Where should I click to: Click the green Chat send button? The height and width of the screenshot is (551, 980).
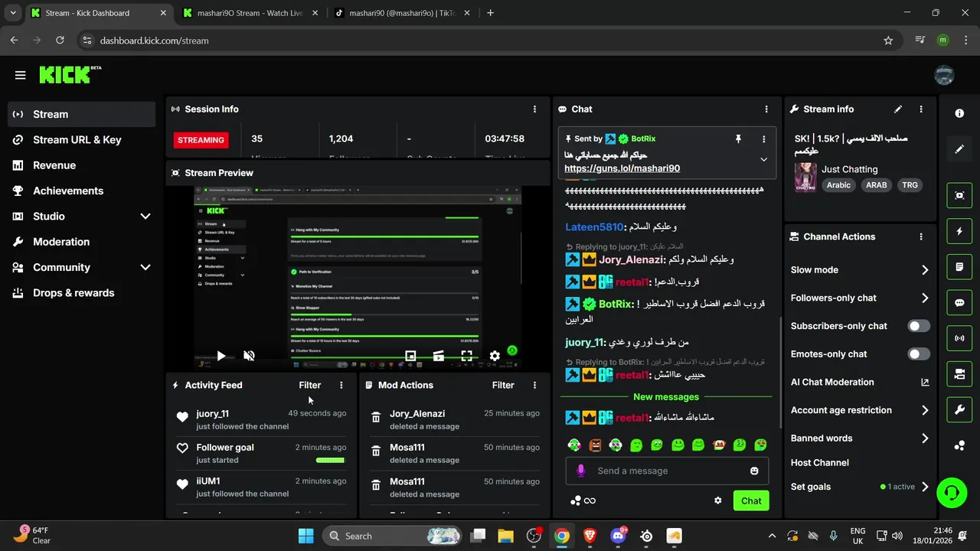(751, 500)
